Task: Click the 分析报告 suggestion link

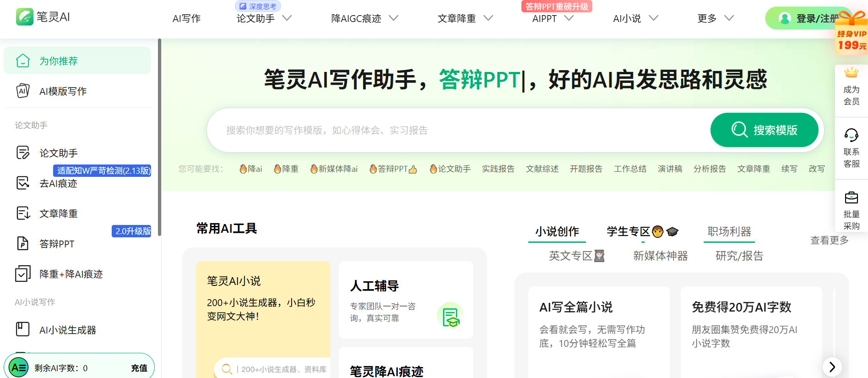Action: tap(710, 169)
